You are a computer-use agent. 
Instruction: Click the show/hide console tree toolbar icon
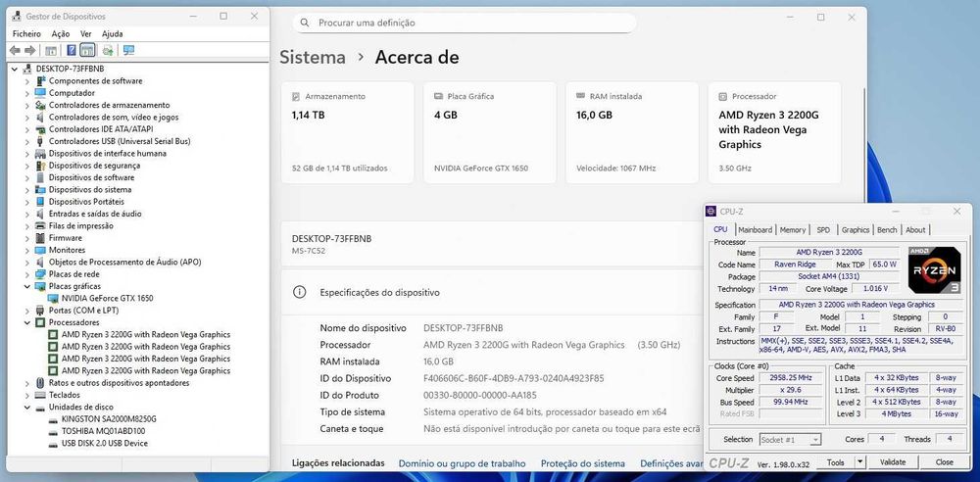coord(51,51)
